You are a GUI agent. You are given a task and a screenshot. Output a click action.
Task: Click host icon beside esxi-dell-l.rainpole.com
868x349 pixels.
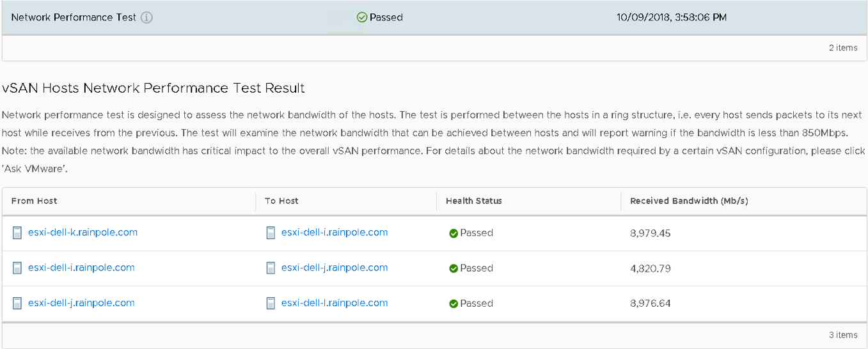point(271,303)
